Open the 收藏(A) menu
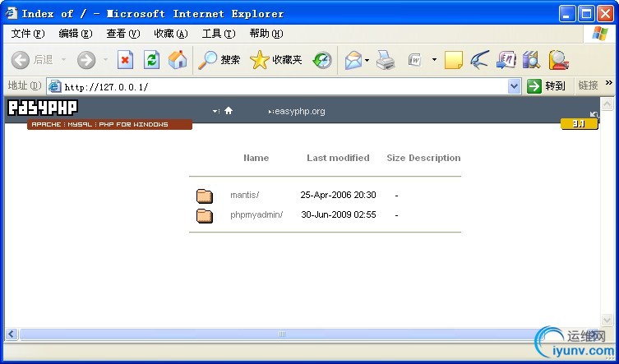 171,34
